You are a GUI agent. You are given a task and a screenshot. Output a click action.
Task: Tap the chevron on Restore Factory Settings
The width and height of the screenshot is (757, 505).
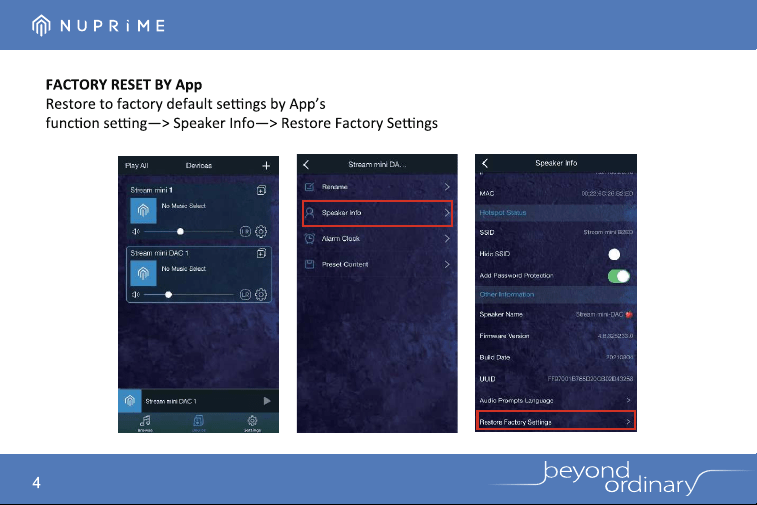pyautogui.click(x=628, y=422)
